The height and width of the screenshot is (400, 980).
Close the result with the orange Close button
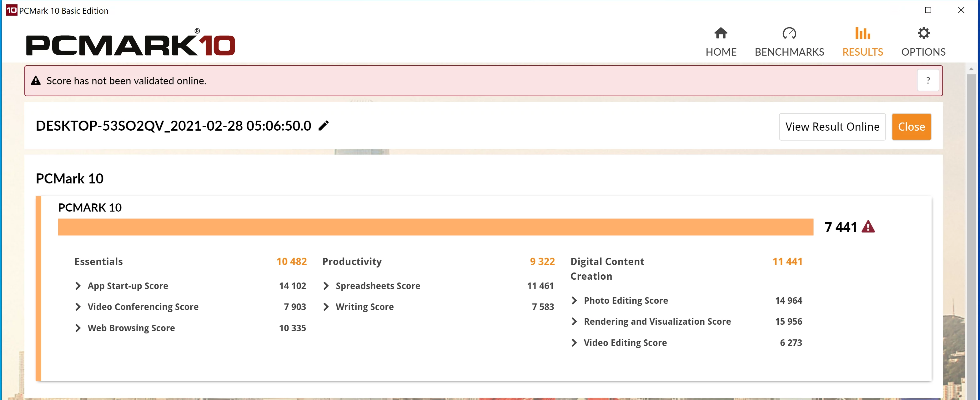click(x=911, y=127)
